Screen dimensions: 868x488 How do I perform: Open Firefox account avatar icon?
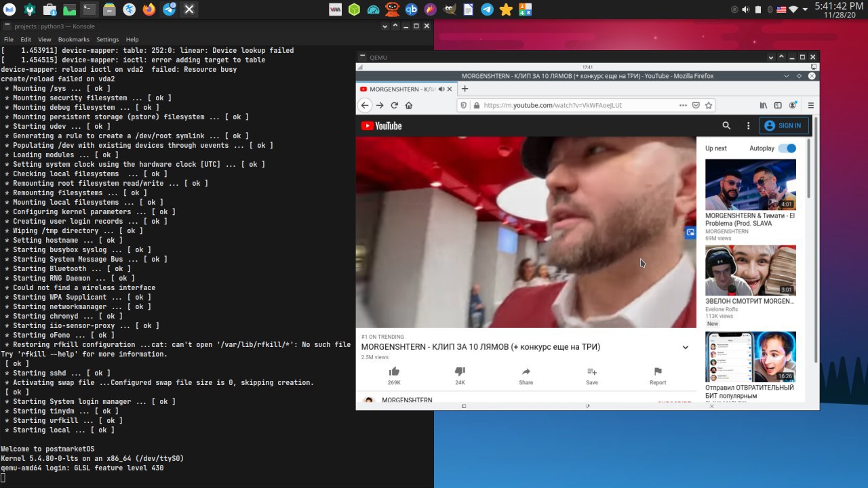pos(792,105)
